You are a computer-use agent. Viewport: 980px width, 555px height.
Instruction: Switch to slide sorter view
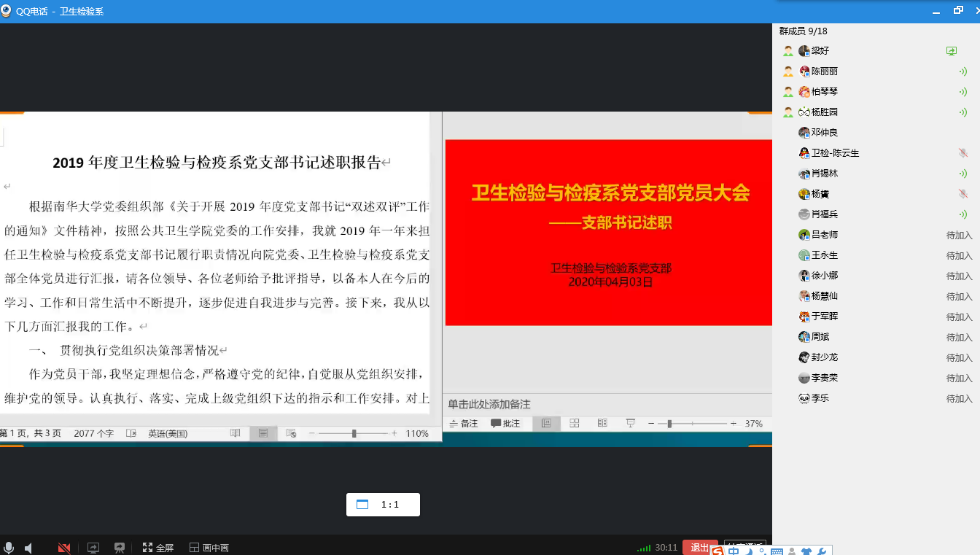[575, 424]
